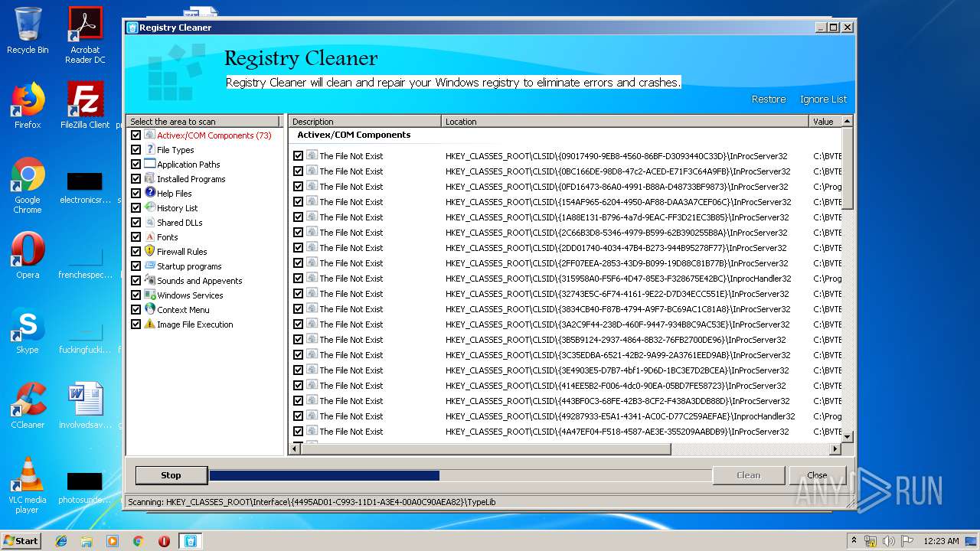Uncheck Activex/COM Components scan area

[136, 135]
